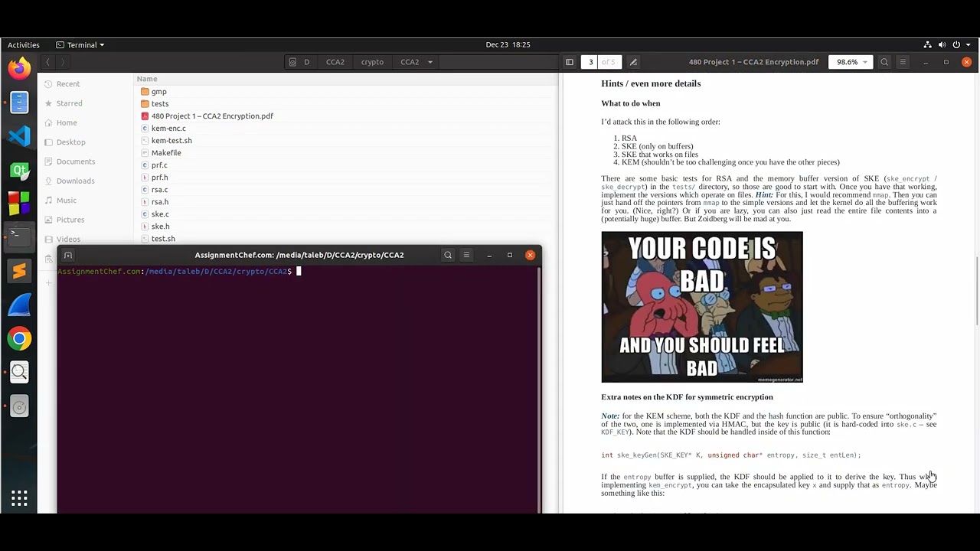
Task: Select the kem-enc.c file
Action: click(168, 128)
